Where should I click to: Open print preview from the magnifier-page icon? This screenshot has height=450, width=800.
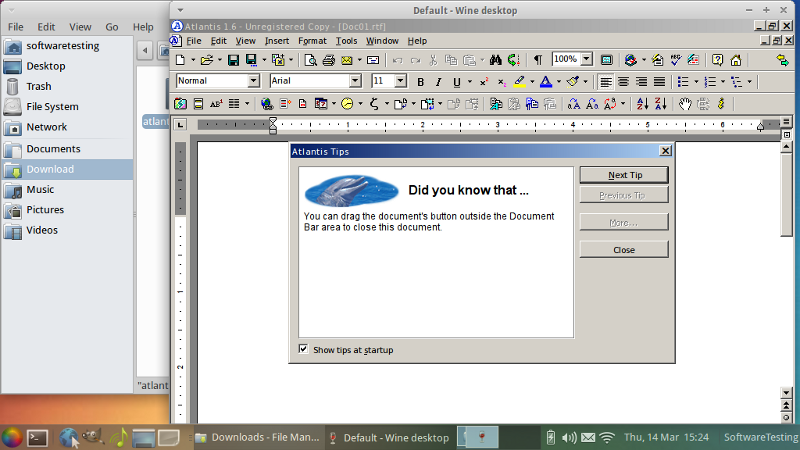pyautogui.click(x=310, y=60)
